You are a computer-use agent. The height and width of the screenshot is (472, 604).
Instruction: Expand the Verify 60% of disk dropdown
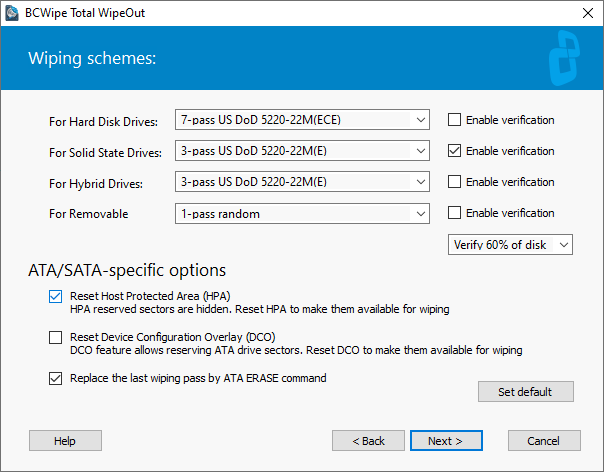tap(510, 245)
